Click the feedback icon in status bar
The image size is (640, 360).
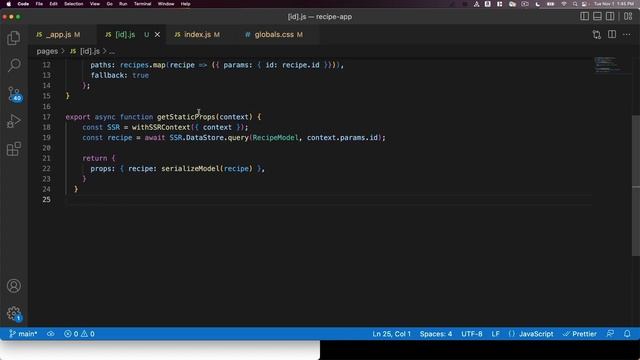click(610, 333)
